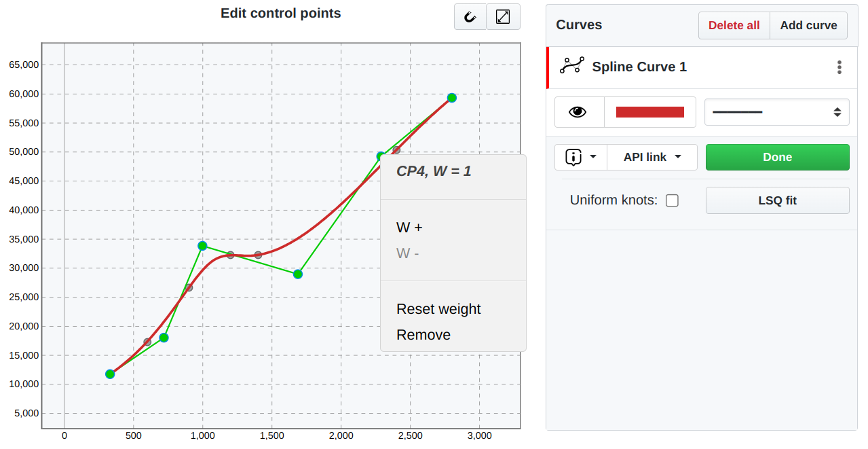
Task: Click the expand chart icon
Action: pos(503,16)
